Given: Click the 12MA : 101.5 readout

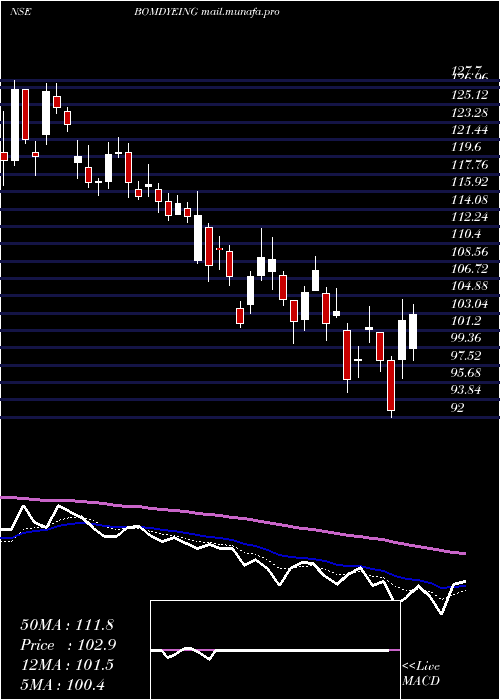Looking at the screenshot, I should point(67,665).
